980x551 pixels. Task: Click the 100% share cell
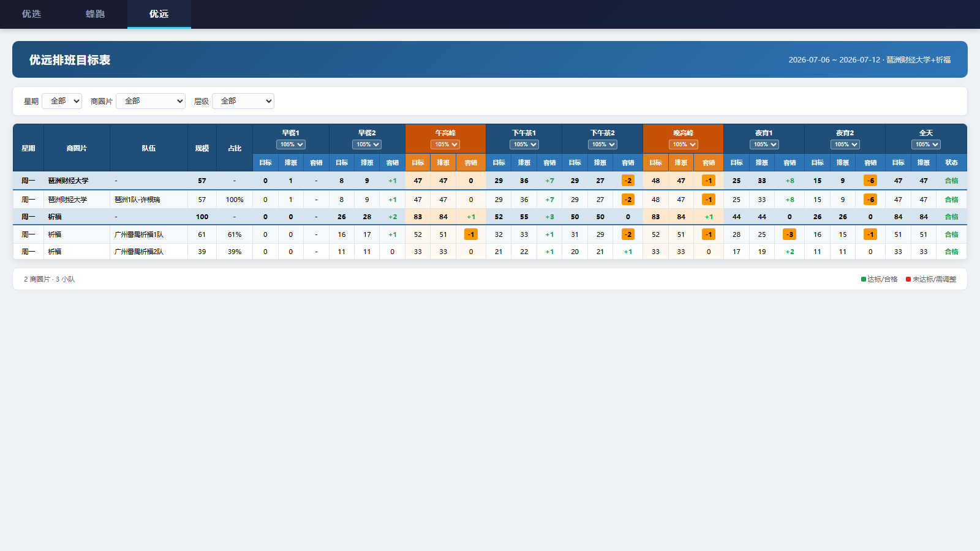pyautogui.click(x=235, y=200)
